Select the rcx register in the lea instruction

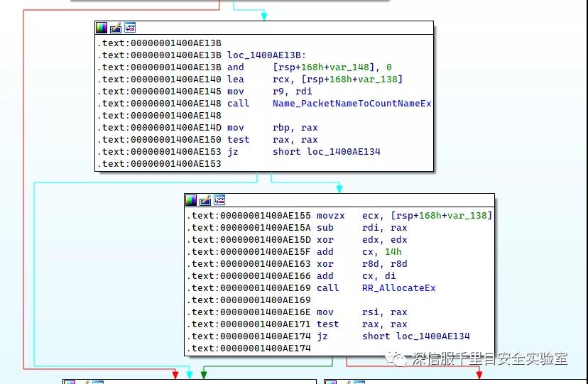click(281, 79)
